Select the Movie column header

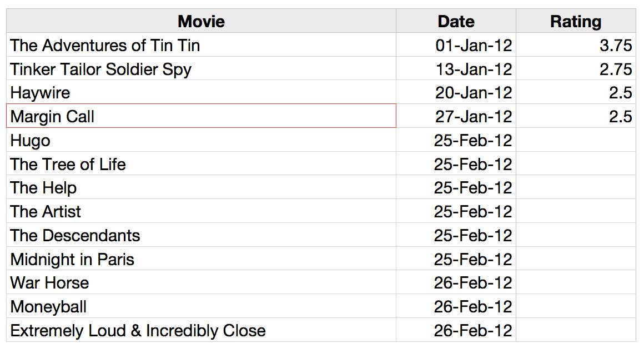[201, 21]
